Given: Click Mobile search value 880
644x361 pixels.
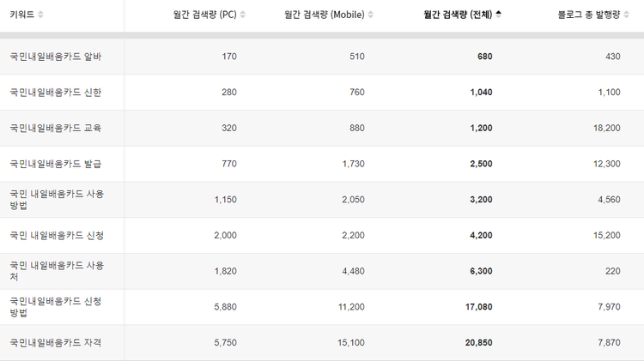Looking at the screenshot, I should click(357, 128).
